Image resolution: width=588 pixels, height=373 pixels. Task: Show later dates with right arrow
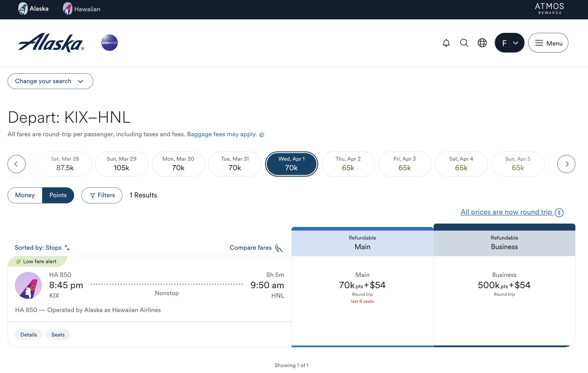(566, 164)
